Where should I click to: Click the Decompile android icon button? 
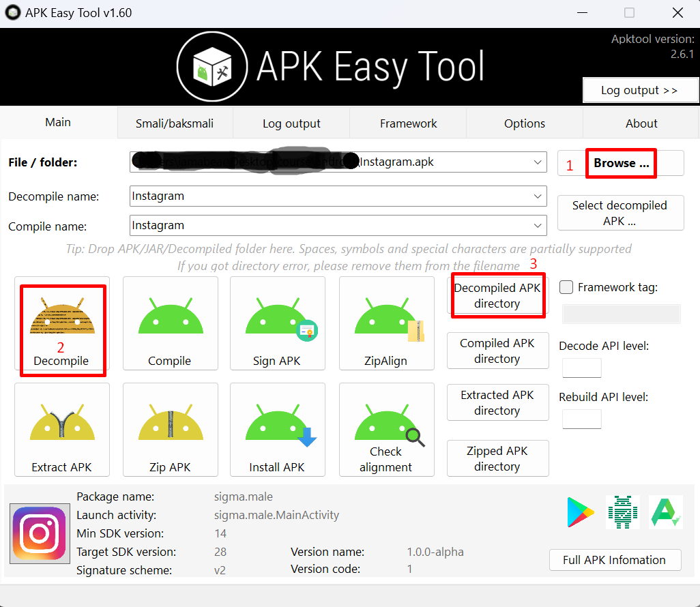point(62,323)
